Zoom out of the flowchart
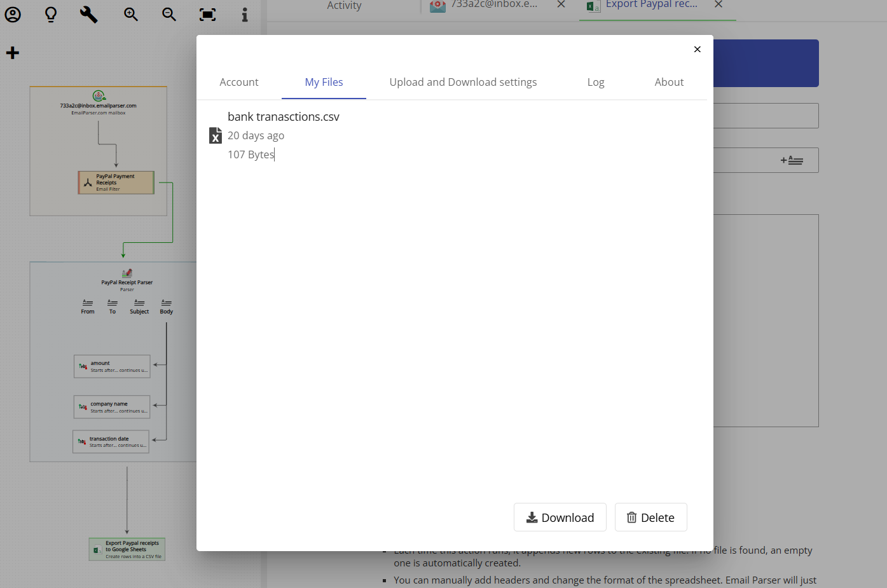This screenshot has height=588, width=887. coord(168,14)
